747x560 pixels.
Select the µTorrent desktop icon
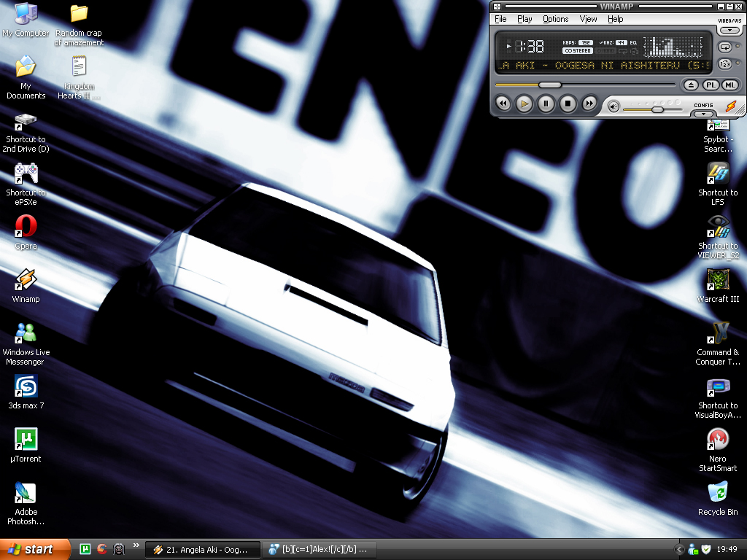26,446
